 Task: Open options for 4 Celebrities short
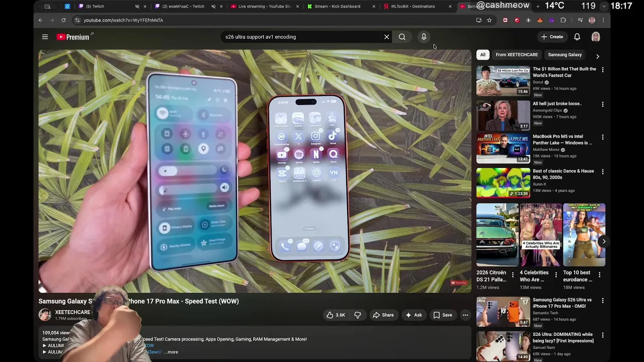pyautogui.click(x=556, y=275)
